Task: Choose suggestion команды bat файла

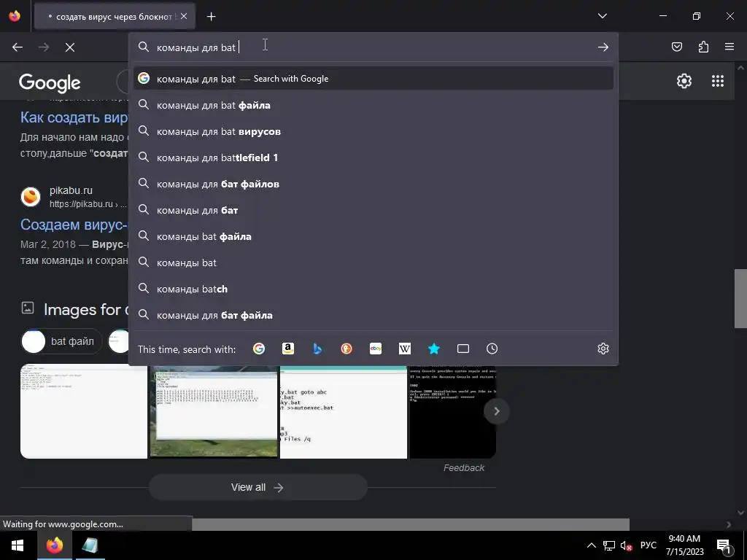Action: click(373, 237)
